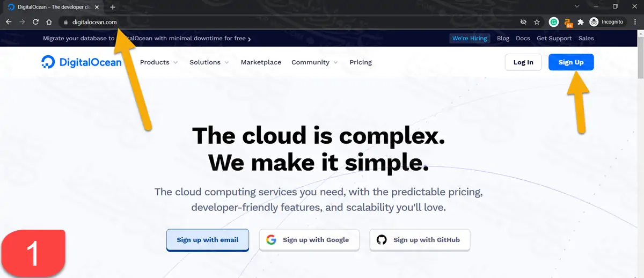Open the Blog link

[503, 38]
